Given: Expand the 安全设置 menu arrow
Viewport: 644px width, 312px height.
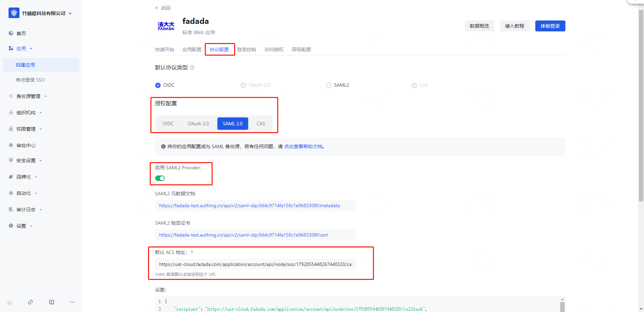Looking at the screenshot, I should pyautogui.click(x=41, y=160).
